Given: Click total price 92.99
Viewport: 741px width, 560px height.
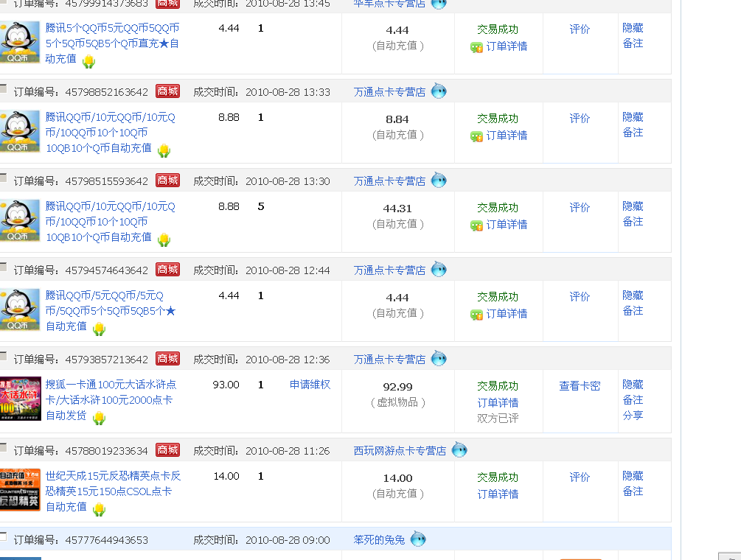Looking at the screenshot, I should (x=397, y=387).
